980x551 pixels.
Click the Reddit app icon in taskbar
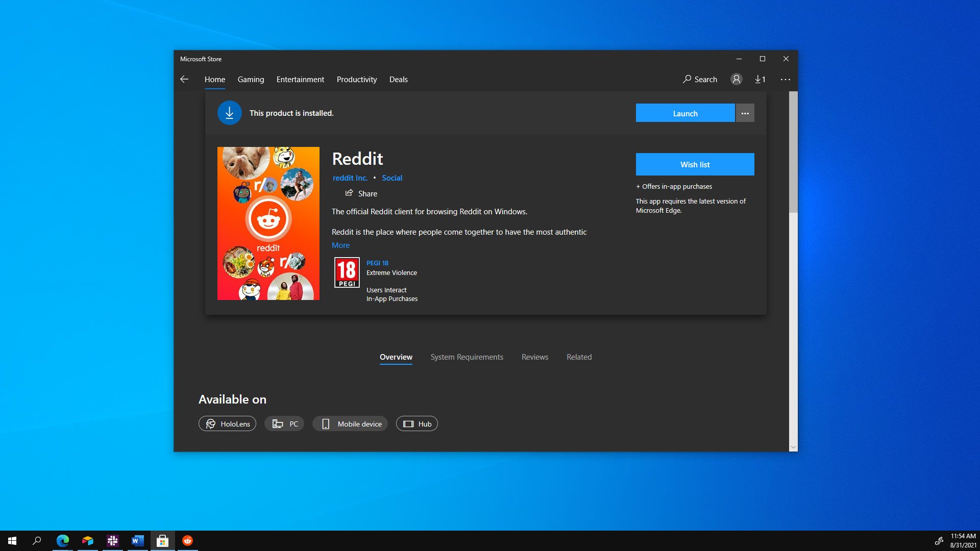tap(187, 540)
